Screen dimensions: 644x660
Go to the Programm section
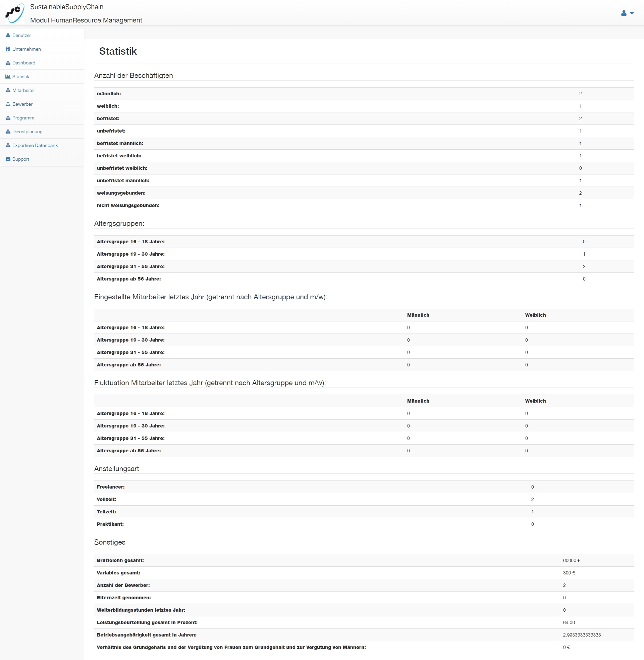point(23,118)
